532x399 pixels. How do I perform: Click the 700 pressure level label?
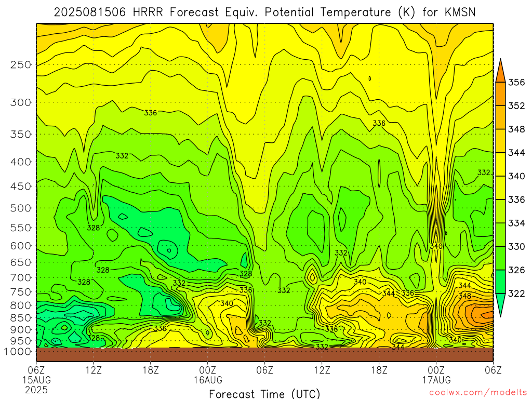(x=21, y=277)
